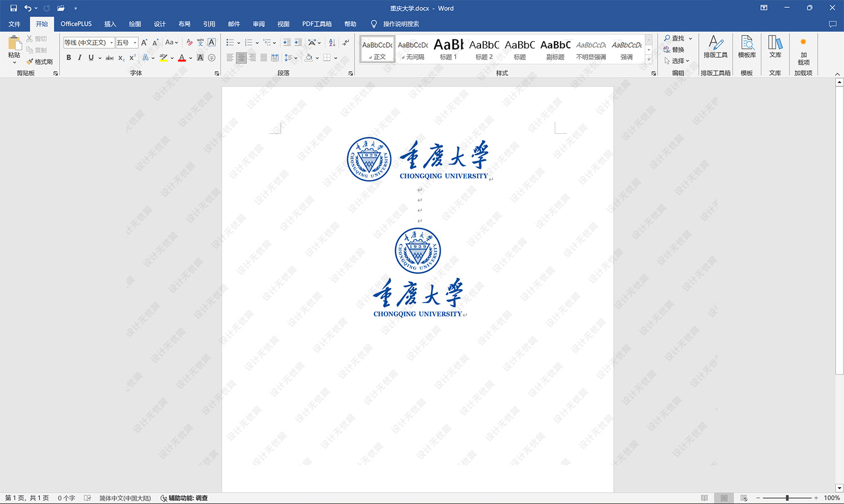The width and height of the screenshot is (844, 504).
Task: Expand numbered list options
Action: 257,43
